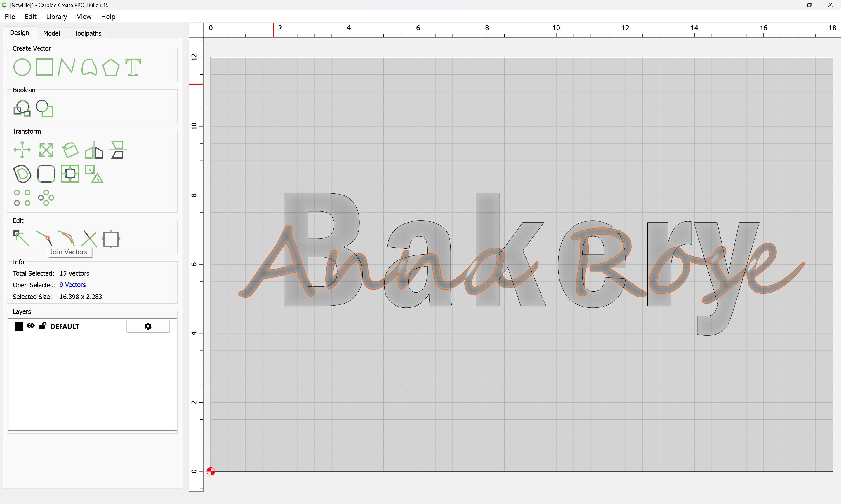The width and height of the screenshot is (841, 504).
Task: Open the Library menu
Action: pos(56,17)
